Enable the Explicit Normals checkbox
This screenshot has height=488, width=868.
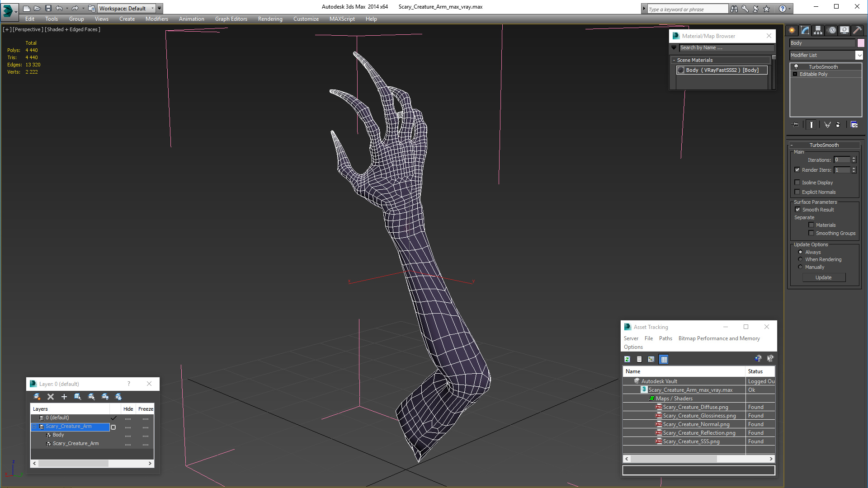click(797, 192)
